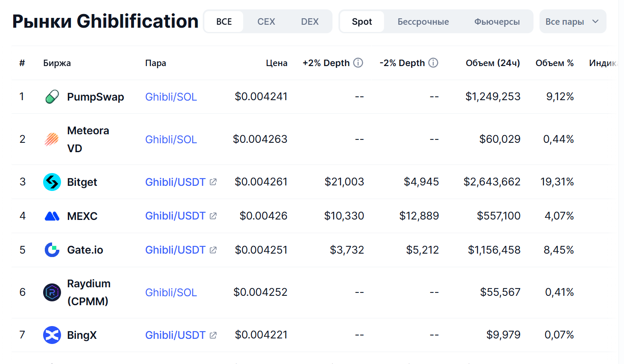Select the BingX volume $9,979
624x364 pixels.
503,335
